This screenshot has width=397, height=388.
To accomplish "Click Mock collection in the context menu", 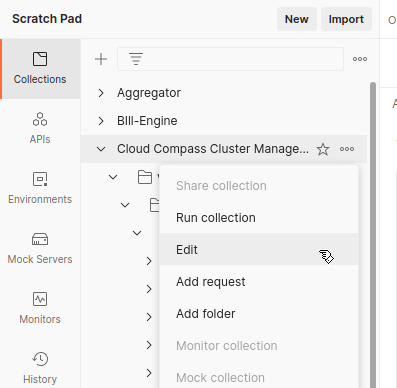I will [x=259, y=378].
